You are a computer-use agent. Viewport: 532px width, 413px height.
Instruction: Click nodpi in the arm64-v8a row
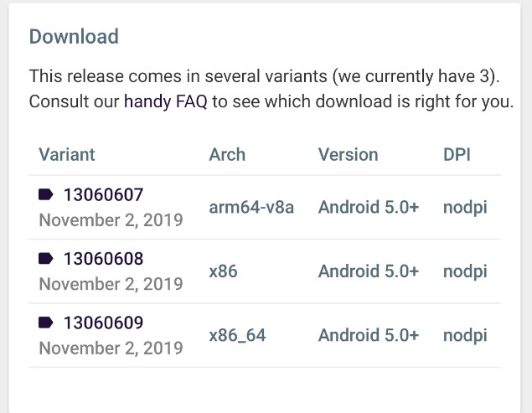tap(465, 208)
